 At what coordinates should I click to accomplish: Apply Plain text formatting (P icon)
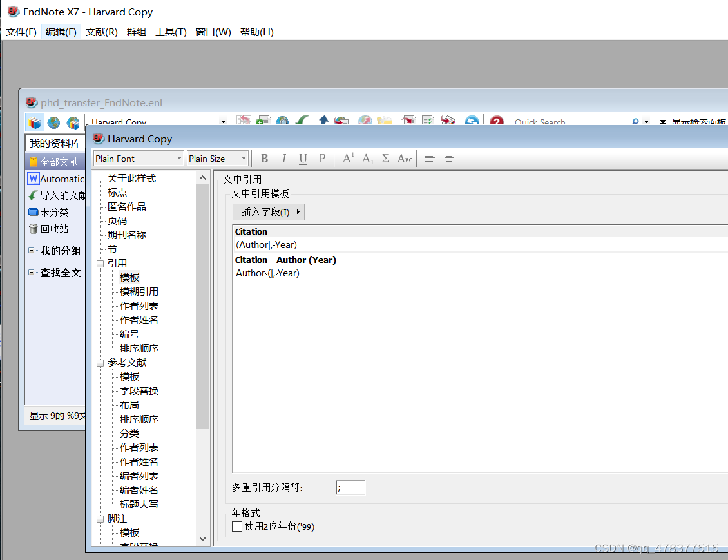322,159
